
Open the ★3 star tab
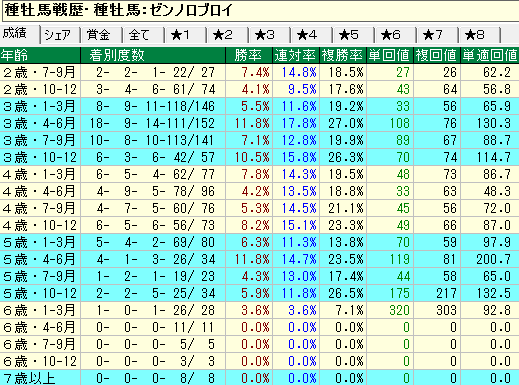(270, 35)
